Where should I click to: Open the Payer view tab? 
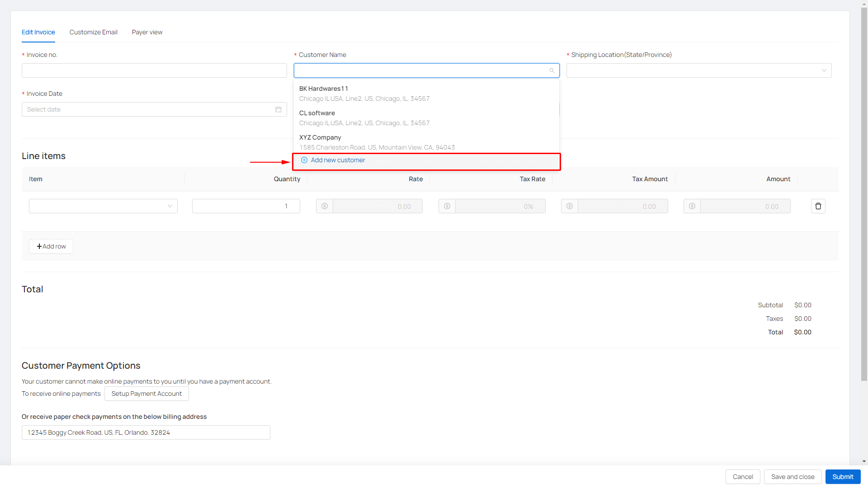tap(147, 32)
